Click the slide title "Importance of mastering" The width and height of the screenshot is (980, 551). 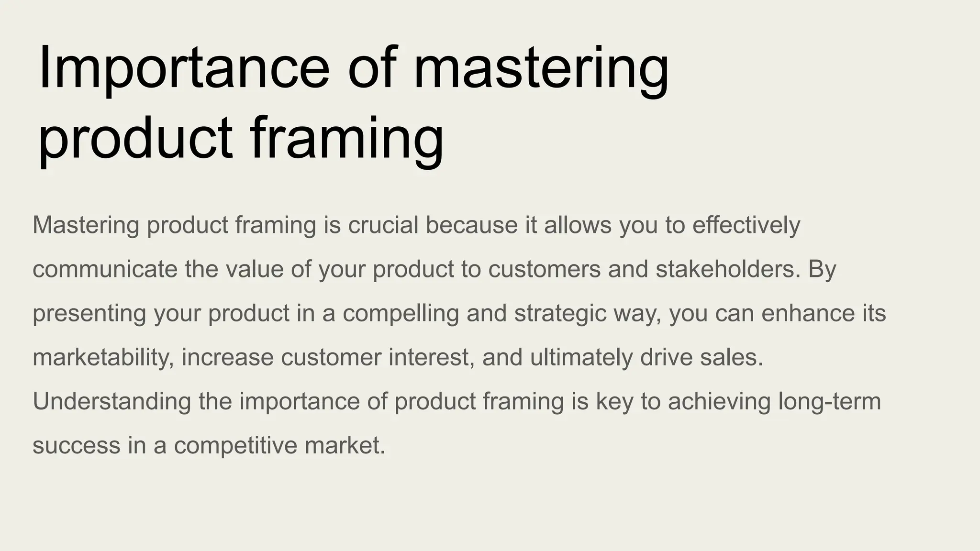coord(353,68)
